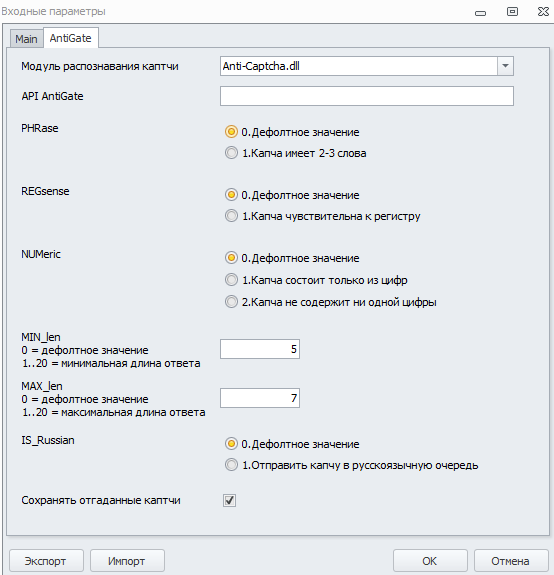Click the MAX_len value field
The width and height of the screenshot is (554, 575).
(260, 398)
